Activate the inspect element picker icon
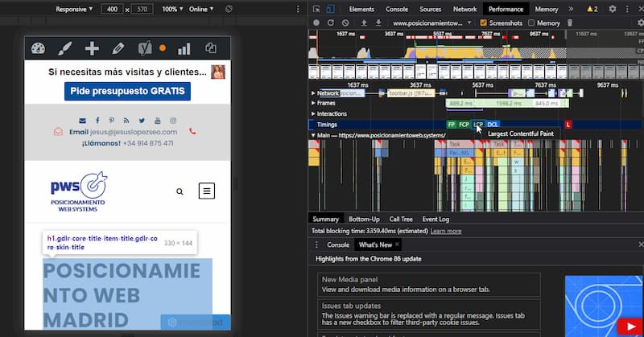The image size is (644, 337). click(316, 9)
